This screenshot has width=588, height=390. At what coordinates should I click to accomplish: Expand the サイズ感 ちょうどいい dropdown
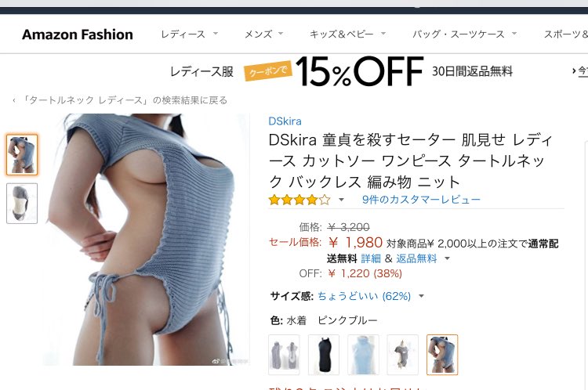click(x=421, y=296)
